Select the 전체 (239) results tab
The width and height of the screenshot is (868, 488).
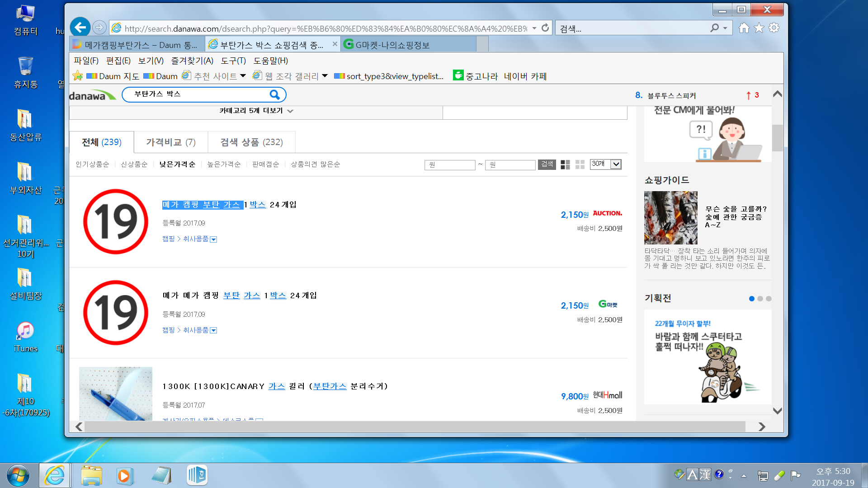pos(101,142)
